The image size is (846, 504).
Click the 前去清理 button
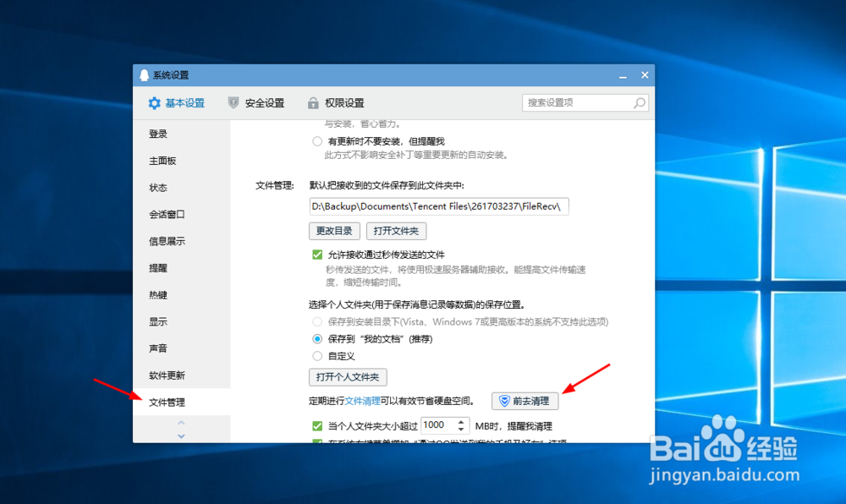[x=525, y=401]
